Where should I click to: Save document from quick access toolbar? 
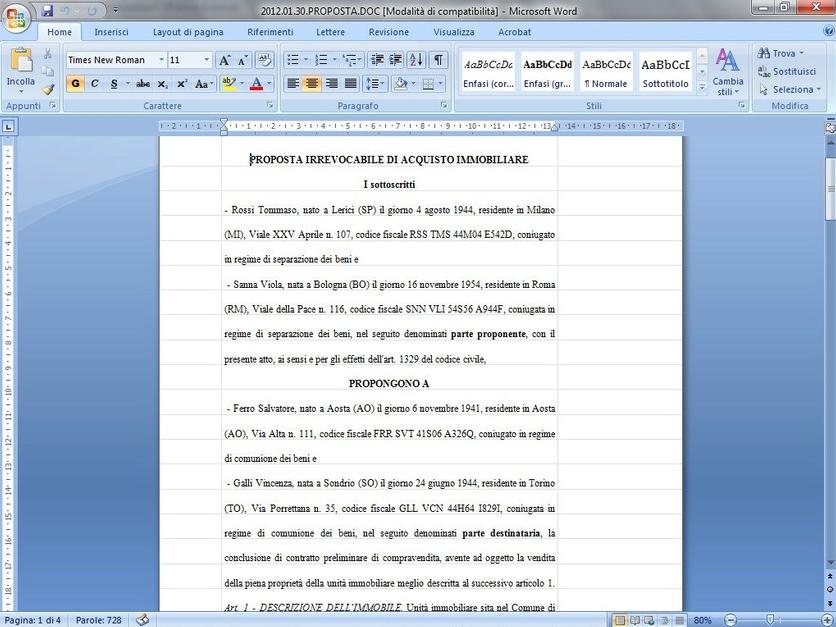47,11
